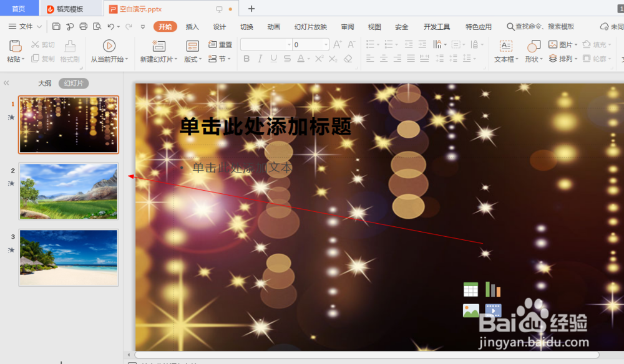Start slideshow with 从当前开始 button
Screen dimensions: 624x364
[109, 50]
